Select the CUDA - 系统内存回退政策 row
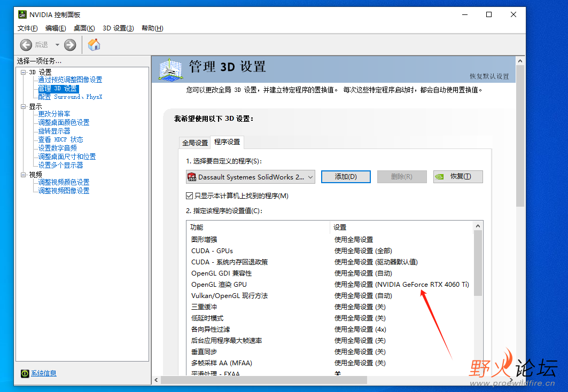568x392 pixels. point(330,262)
